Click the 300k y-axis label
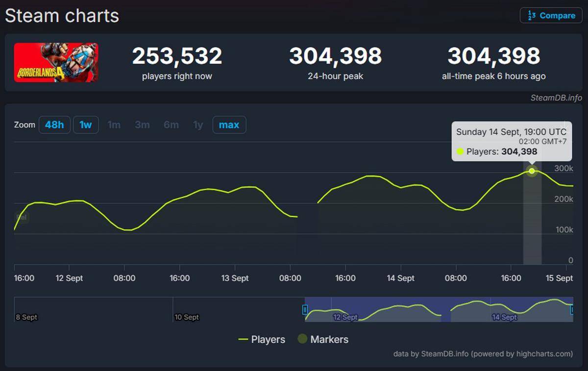Image resolution: width=588 pixels, height=371 pixels. [x=563, y=168]
